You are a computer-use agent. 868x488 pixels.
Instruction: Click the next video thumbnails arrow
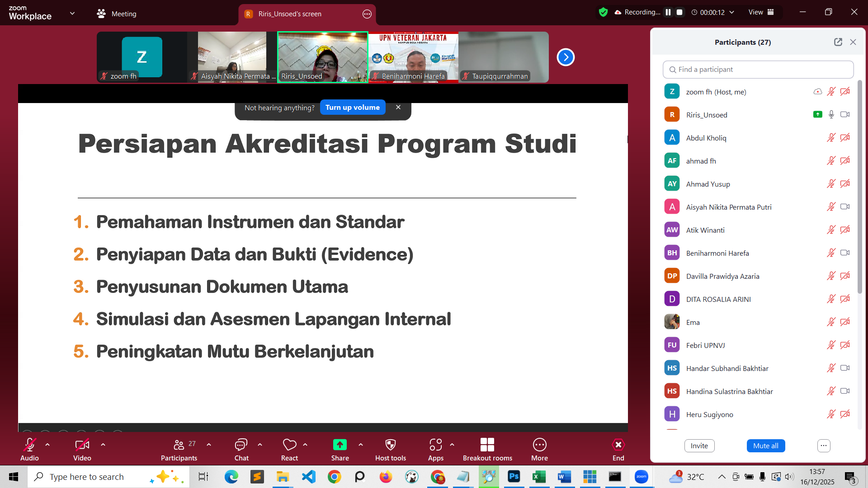pos(565,57)
